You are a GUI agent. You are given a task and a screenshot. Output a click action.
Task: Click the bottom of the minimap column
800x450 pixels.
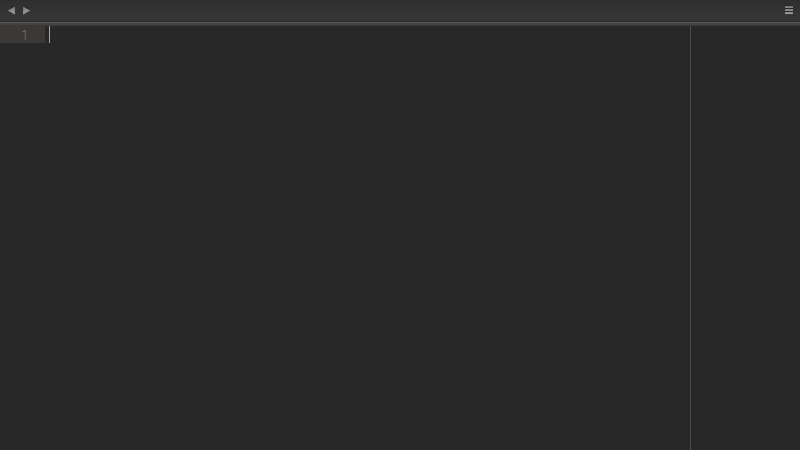745,439
